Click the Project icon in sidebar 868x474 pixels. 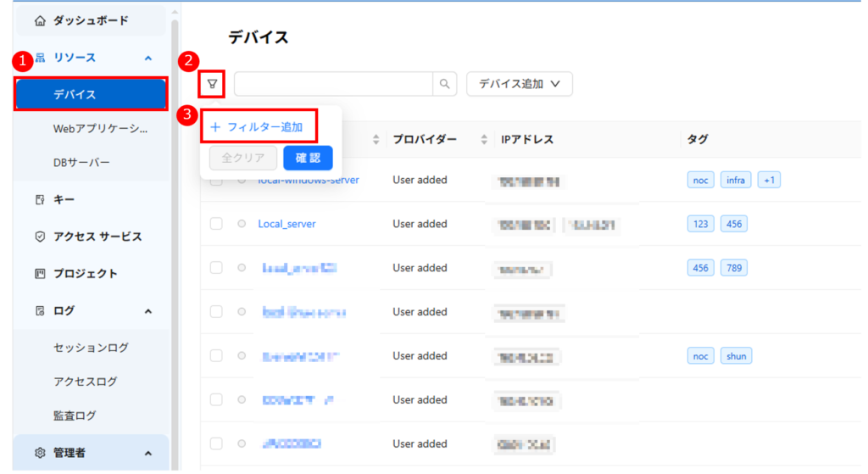[40, 274]
